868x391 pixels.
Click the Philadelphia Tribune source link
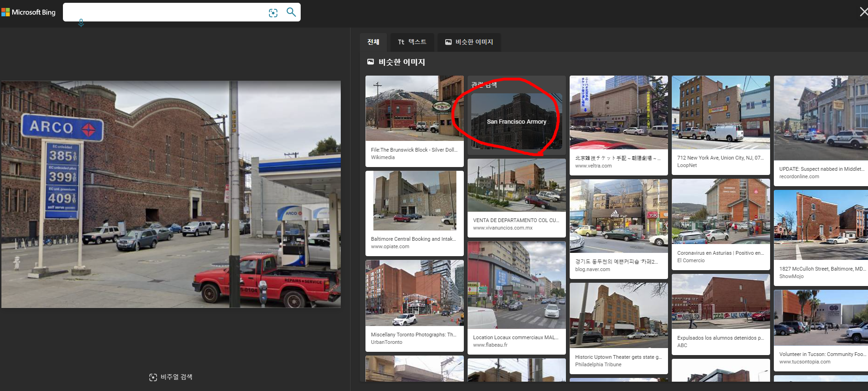pos(598,365)
